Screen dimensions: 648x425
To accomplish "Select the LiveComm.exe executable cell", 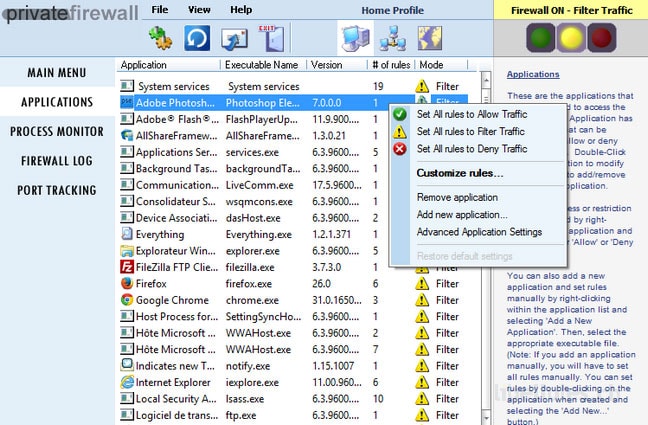I will click(260, 185).
